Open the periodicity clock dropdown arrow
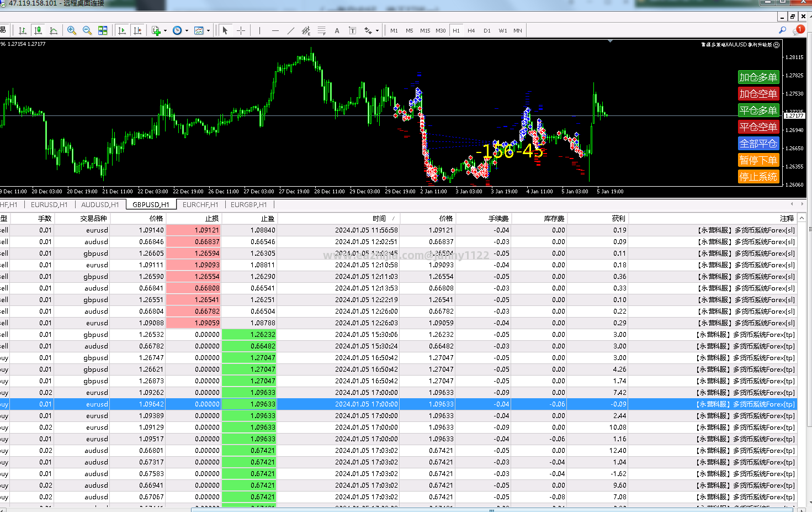 click(x=187, y=31)
